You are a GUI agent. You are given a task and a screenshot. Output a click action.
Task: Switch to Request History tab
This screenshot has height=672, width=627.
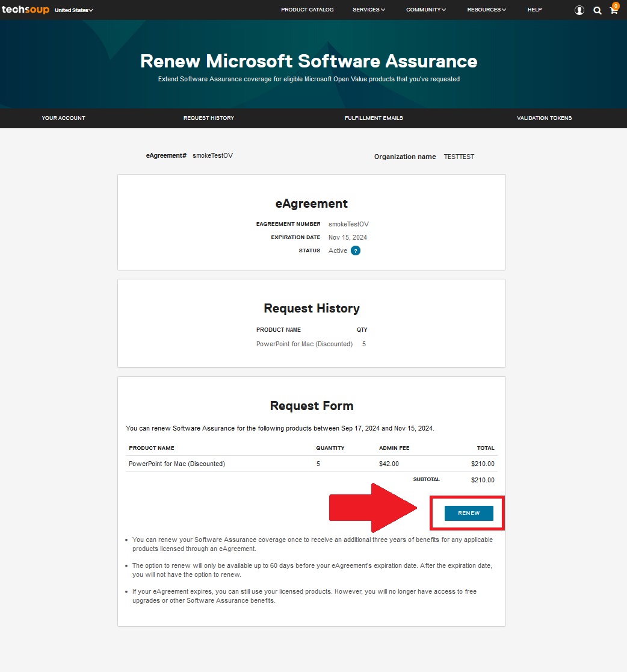pos(209,118)
